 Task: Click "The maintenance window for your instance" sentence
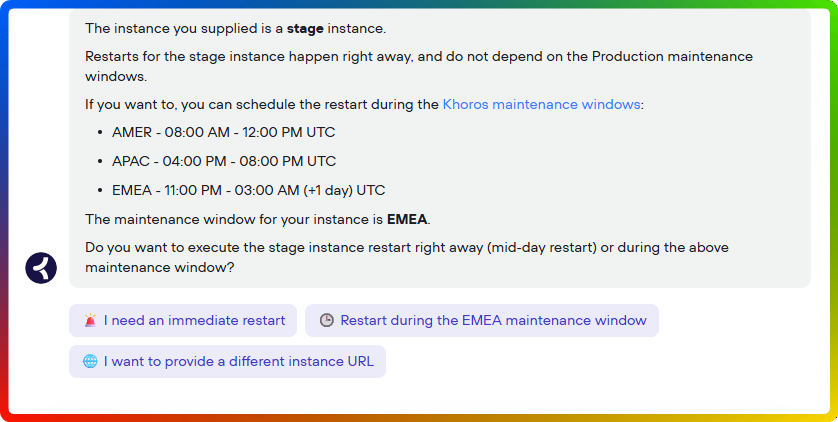[235, 219]
